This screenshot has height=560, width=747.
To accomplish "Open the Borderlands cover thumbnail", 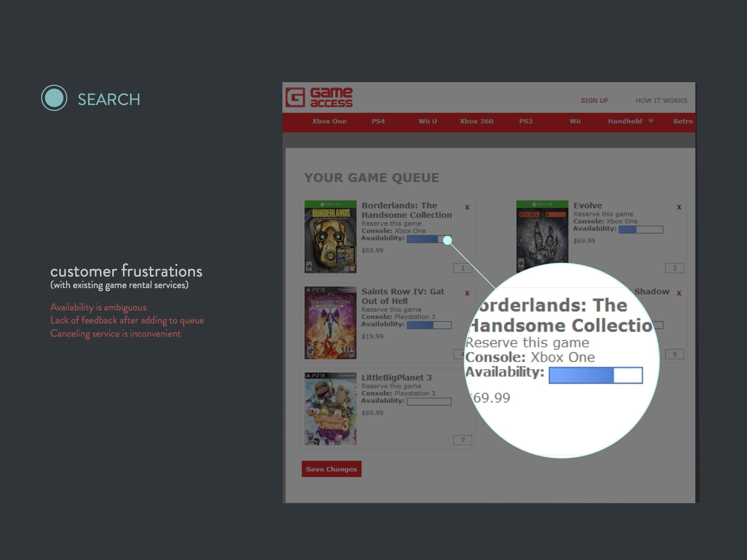I will click(x=330, y=237).
